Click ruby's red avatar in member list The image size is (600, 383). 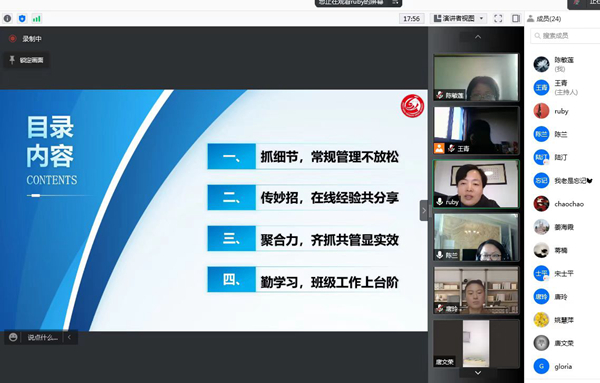point(541,111)
